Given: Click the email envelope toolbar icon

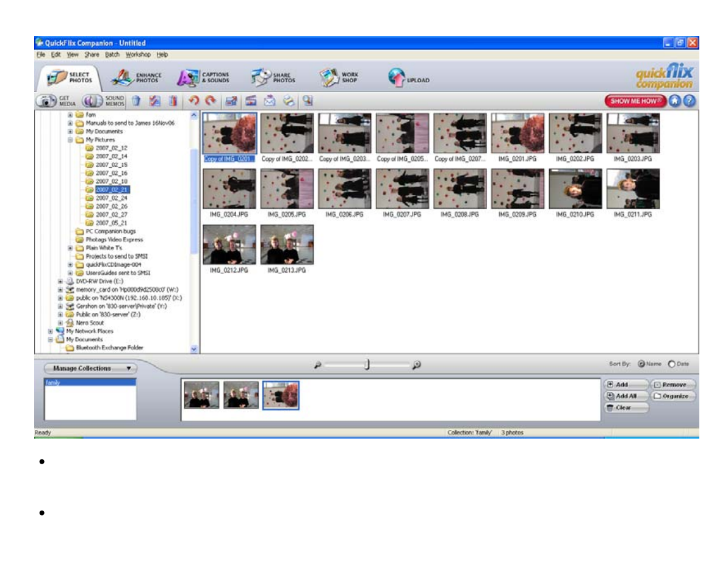Looking at the screenshot, I should click(270, 101).
